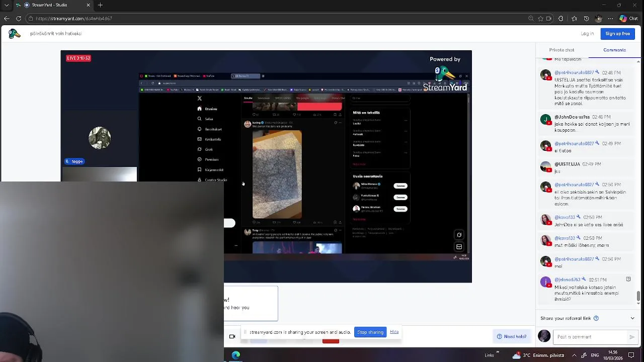The width and height of the screenshot is (644, 362).
Task: Open the weather widget showing 3°C
Action: [x=538, y=355]
